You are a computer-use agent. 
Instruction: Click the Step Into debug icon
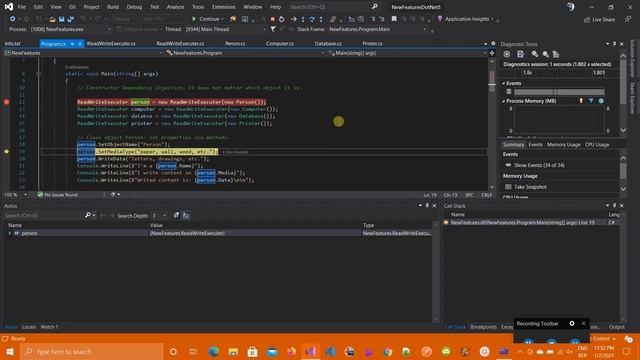coord(302,19)
